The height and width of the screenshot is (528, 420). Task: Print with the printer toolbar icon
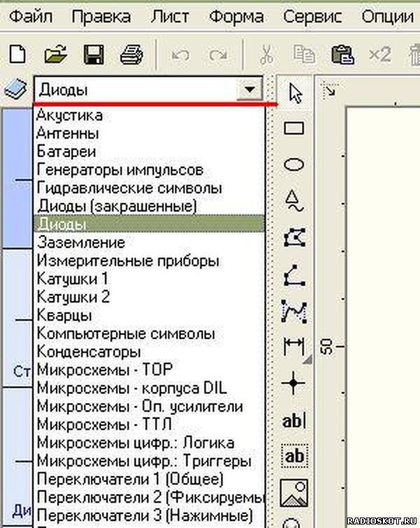[x=132, y=55]
